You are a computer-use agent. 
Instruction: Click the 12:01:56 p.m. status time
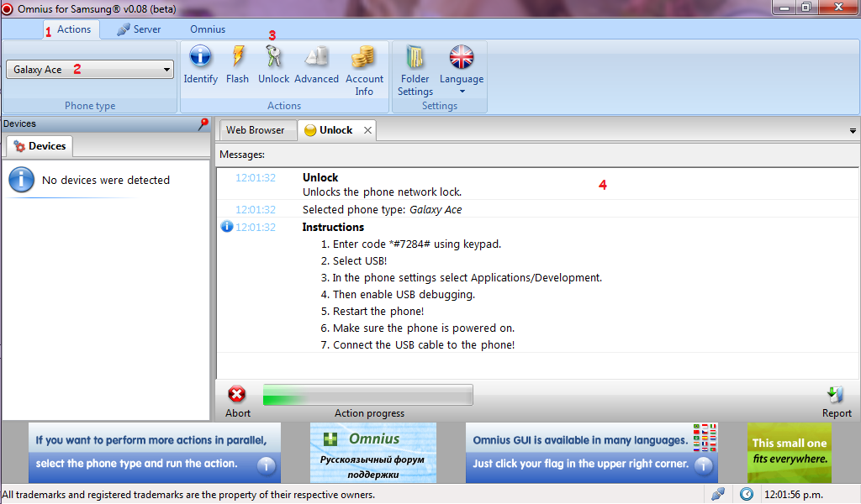tap(794, 495)
